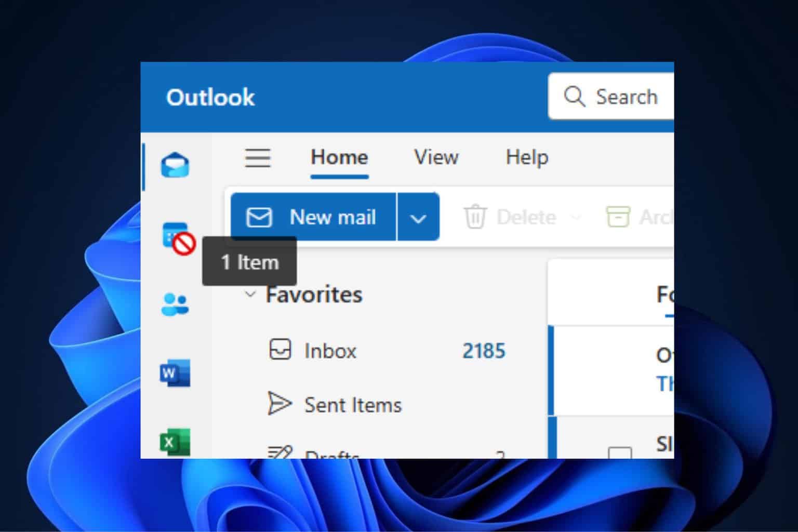Screen dimensions: 798x532
Task: Click the Sent Items paper plane icon
Action: coord(280,404)
